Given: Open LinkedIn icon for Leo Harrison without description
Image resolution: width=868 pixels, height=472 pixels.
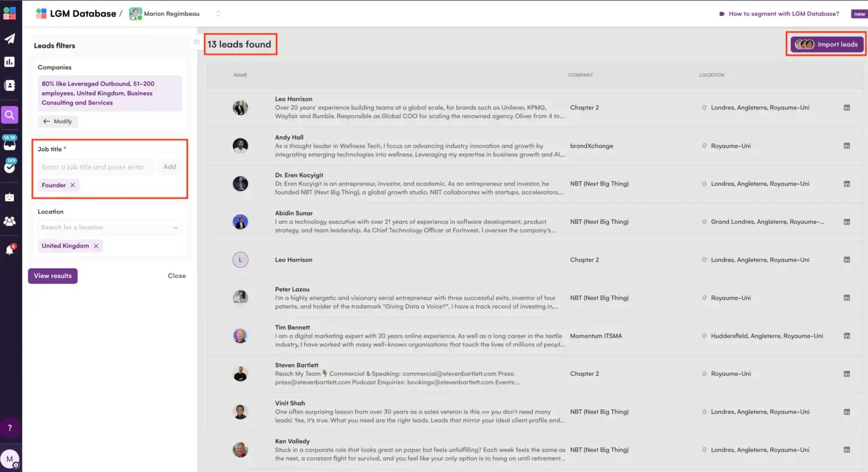Looking at the screenshot, I should [847, 260].
